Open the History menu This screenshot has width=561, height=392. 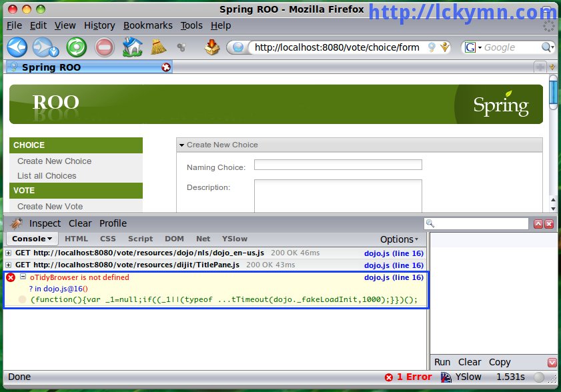[99, 26]
